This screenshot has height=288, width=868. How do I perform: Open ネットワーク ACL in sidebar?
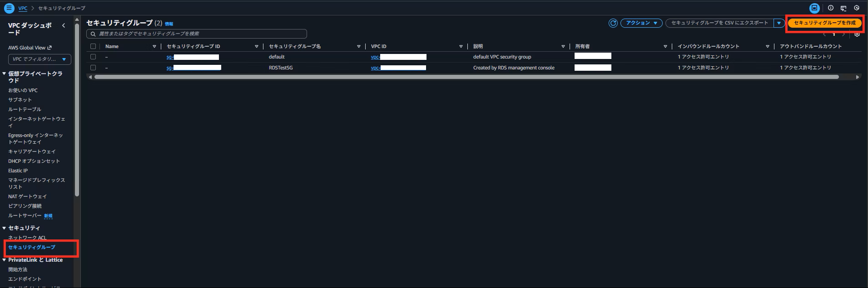click(27, 238)
